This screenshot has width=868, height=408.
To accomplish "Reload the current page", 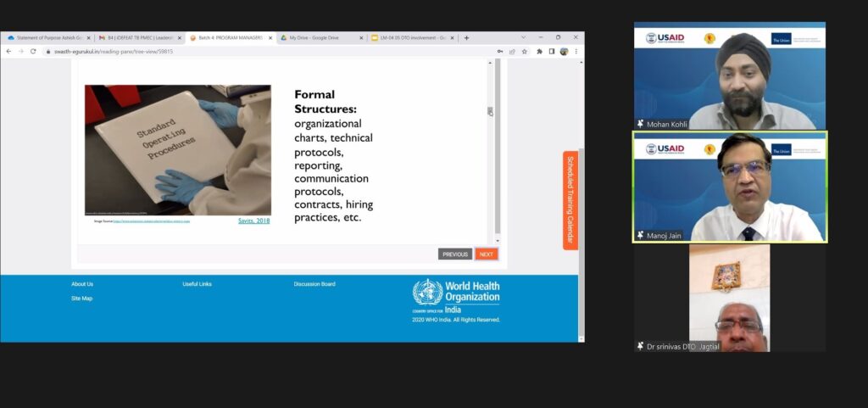I will pos(32,51).
